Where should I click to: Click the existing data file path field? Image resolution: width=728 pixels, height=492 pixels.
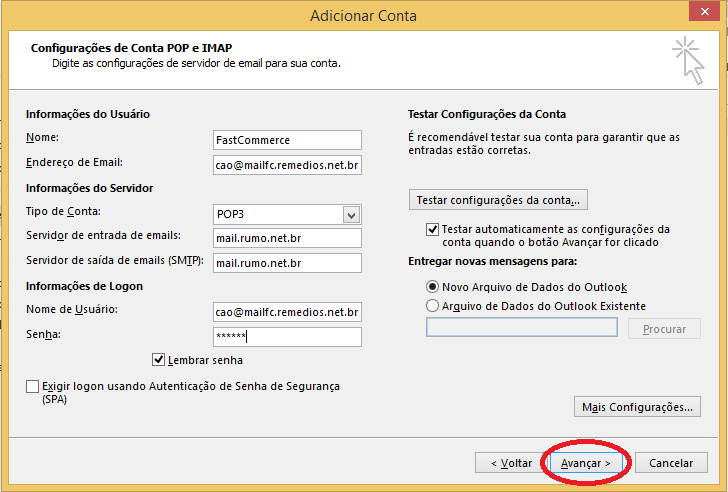(522, 327)
